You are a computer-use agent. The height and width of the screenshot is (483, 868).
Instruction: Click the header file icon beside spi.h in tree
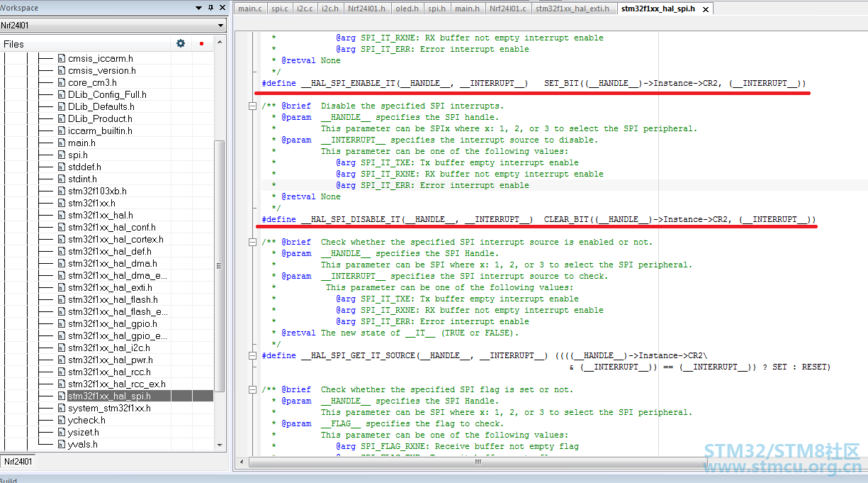pyautogui.click(x=62, y=155)
